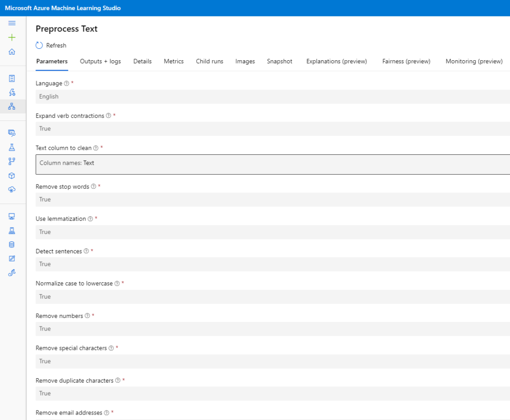
Task: Open Models cube icon
Action: [x=12, y=176]
